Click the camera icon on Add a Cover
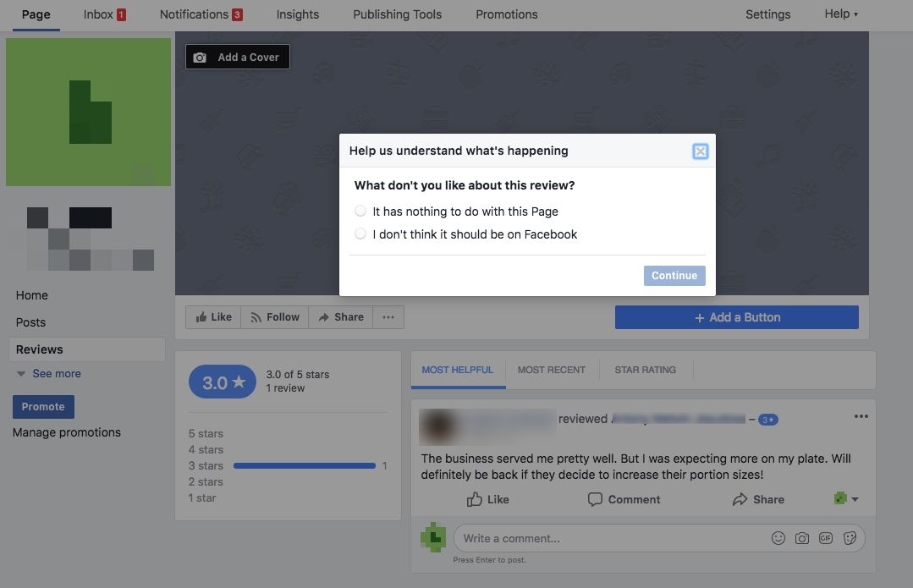Viewport: 913px width, 588px height. coord(199,57)
